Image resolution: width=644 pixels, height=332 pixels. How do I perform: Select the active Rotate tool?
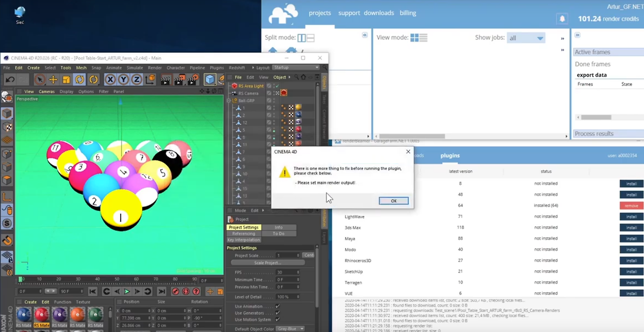tap(79, 79)
